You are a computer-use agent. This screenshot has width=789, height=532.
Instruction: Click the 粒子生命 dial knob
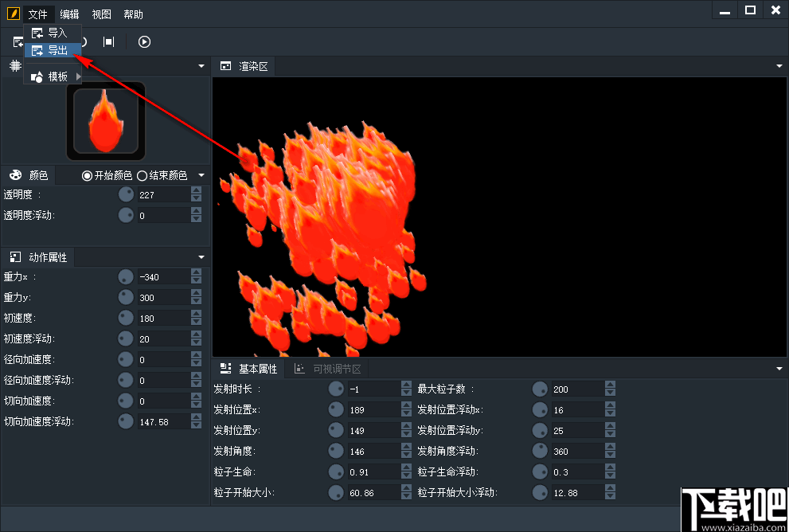coord(336,471)
